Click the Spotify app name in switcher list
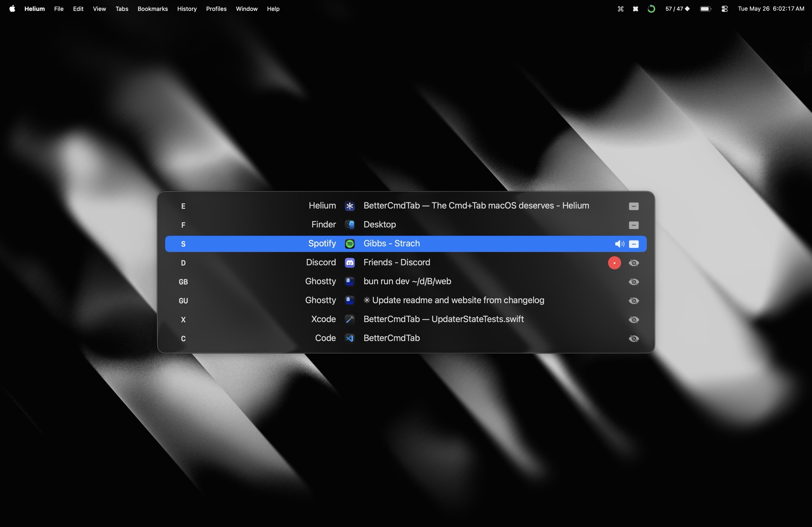Viewport: 812px width, 527px height. pyautogui.click(x=322, y=243)
